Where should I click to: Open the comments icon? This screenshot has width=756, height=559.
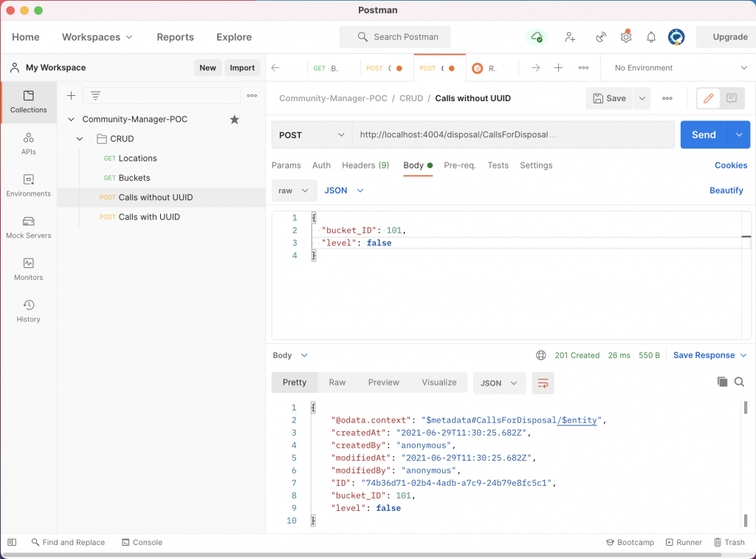point(732,98)
